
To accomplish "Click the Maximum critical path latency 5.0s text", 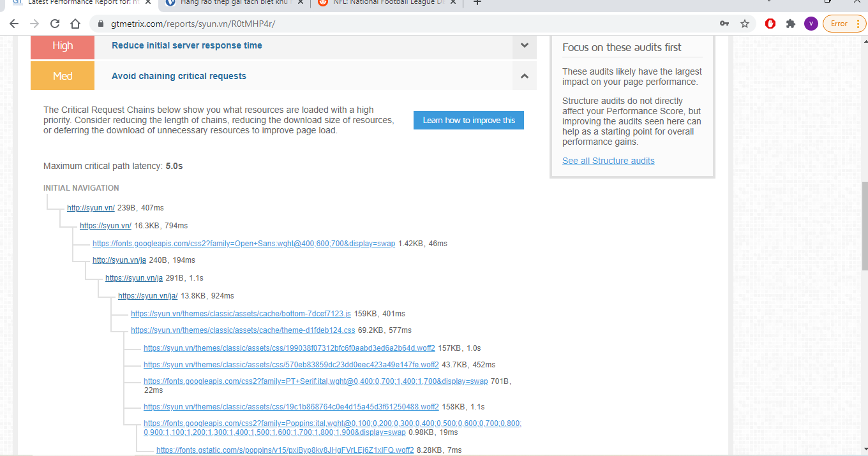I will pyautogui.click(x=113, y=166).
